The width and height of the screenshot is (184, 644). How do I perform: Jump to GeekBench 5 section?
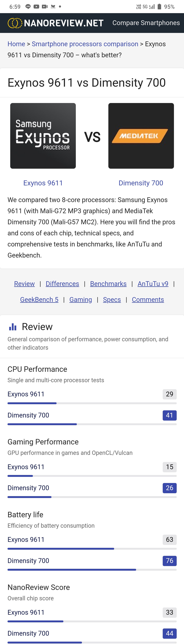39,299
